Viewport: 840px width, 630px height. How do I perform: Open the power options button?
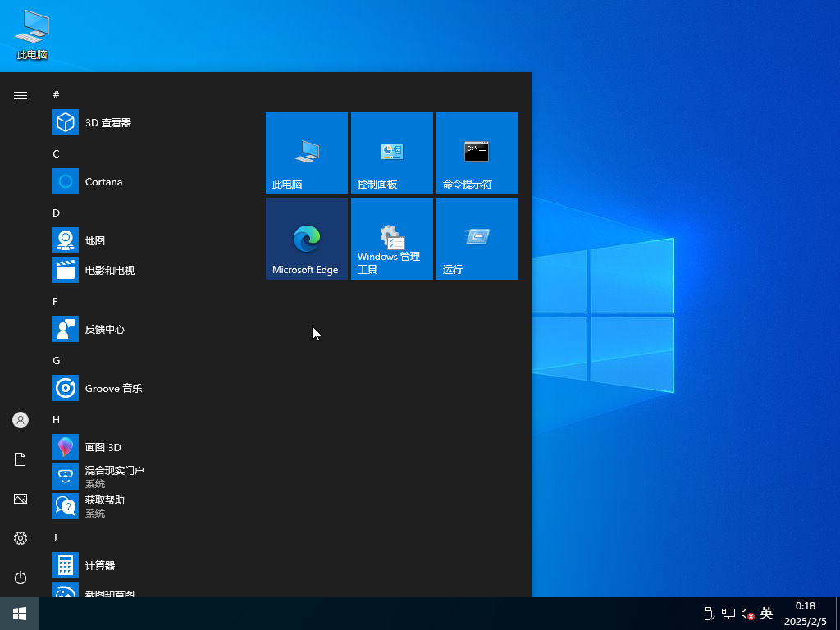click(x=21, y=577)
